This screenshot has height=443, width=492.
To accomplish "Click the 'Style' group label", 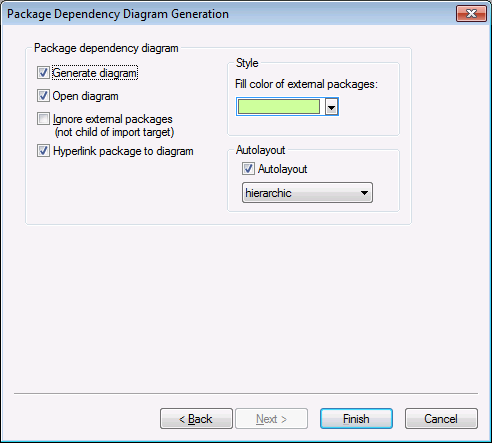I will tap(247, 63).
